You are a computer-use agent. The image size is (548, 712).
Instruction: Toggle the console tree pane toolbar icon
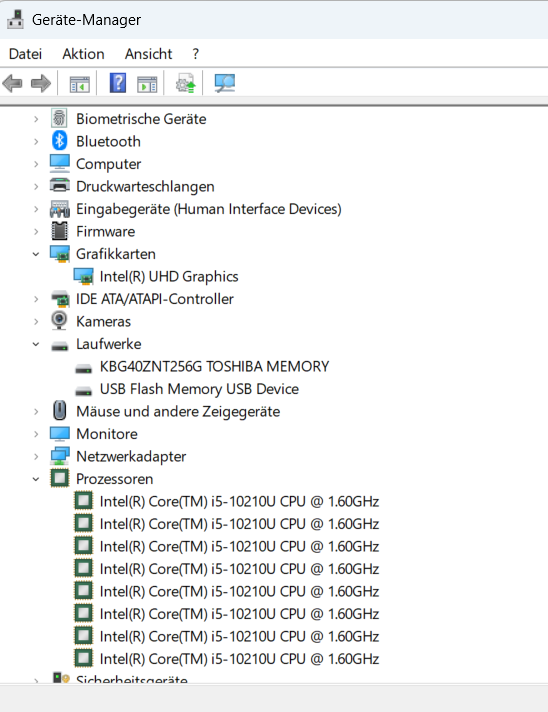(79, 84)
